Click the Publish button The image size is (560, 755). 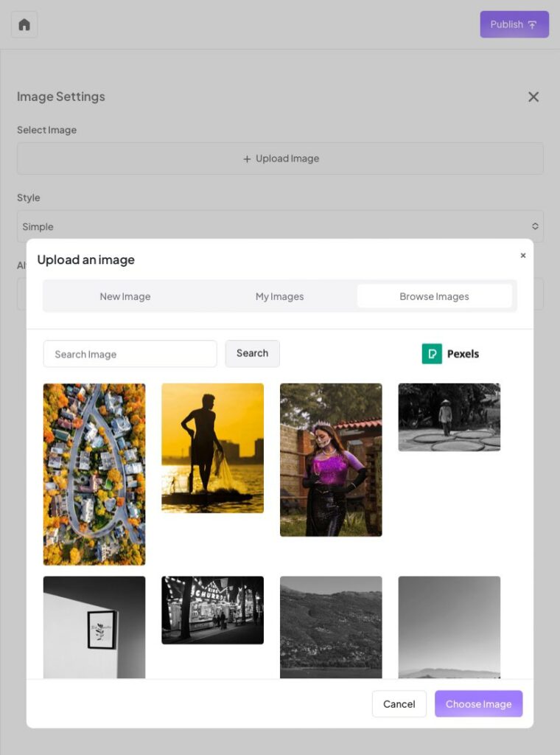coord(514,24)
